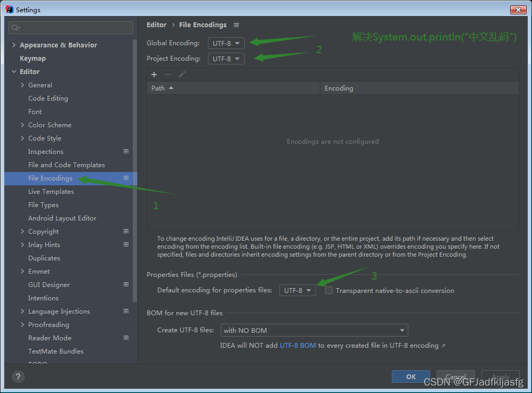Viewport: 532px width, 393px height.
Task: Open the Global Encoding dropdown
Action: pyautogui.click(x=226, y=43)
